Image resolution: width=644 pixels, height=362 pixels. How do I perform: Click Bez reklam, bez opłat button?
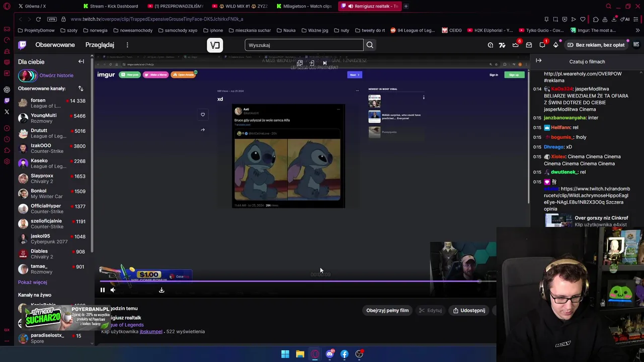point(596,45)
